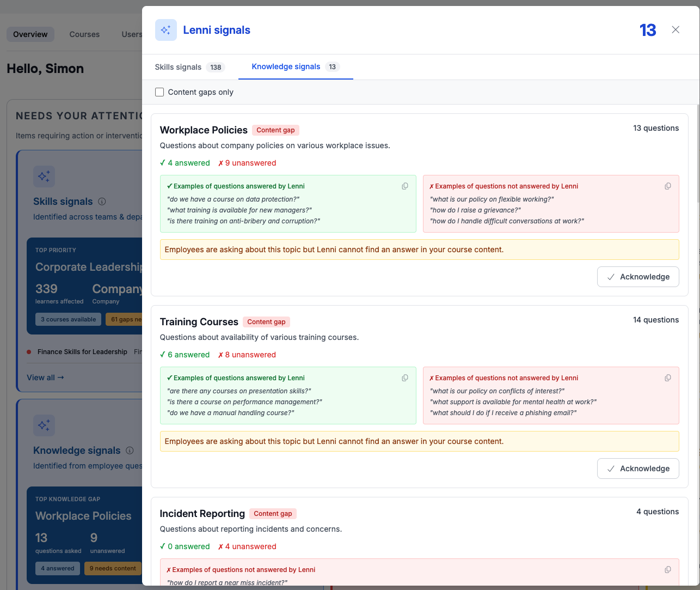This screenshot has height=590, width=700.
Task: Click the info icon beside Knowledge signals
Action: (130, 451)
